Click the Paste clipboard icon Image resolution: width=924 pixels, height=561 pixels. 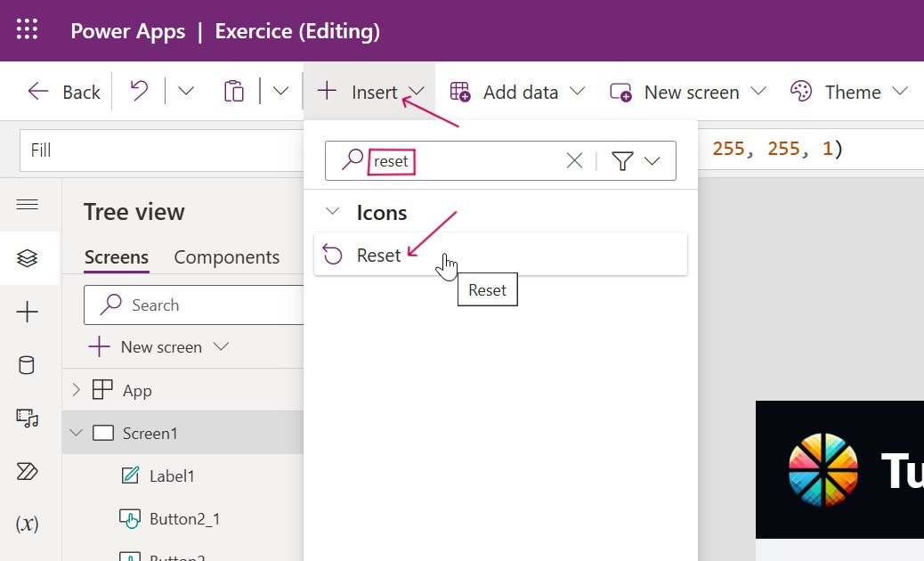234,92
